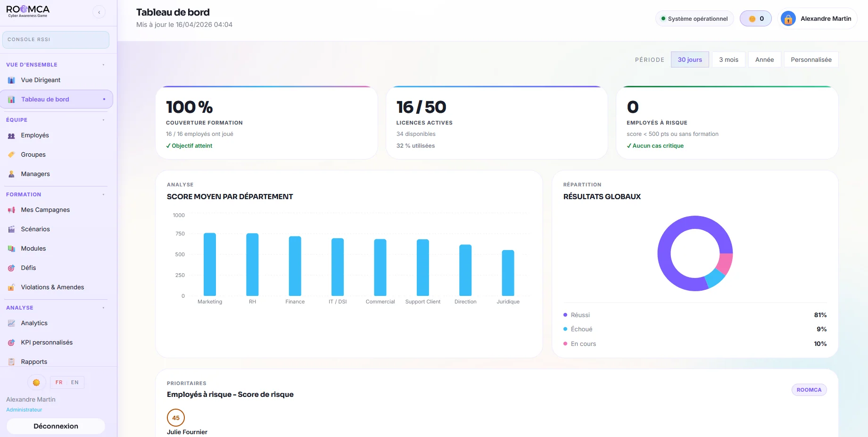This screenshot has width=868, height=437.
Task: Click the Marketing bar in the chart
Action: [x=210, y=264]
